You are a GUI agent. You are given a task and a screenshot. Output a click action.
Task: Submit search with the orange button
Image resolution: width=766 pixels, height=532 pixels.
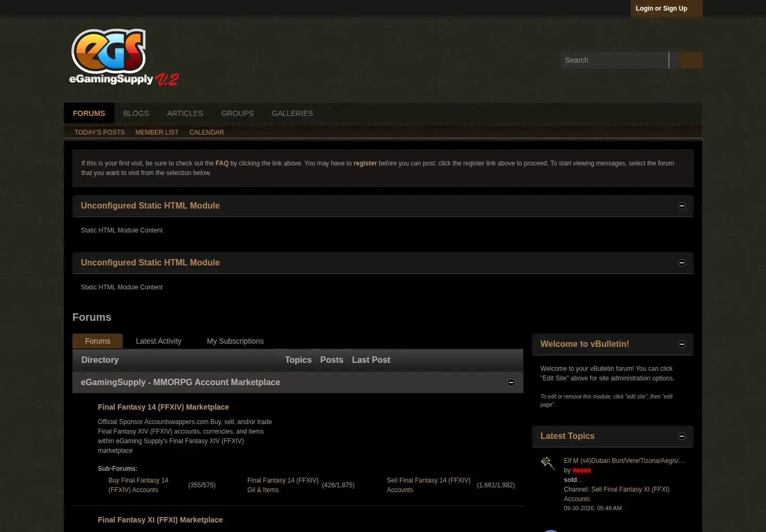(691, 60)
